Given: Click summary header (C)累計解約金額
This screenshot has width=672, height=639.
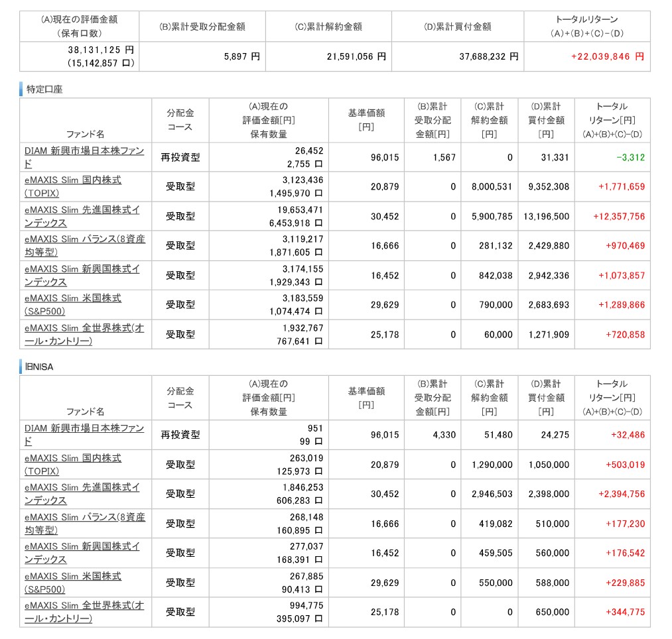Looking at the screenshot, I should point(328,27).
